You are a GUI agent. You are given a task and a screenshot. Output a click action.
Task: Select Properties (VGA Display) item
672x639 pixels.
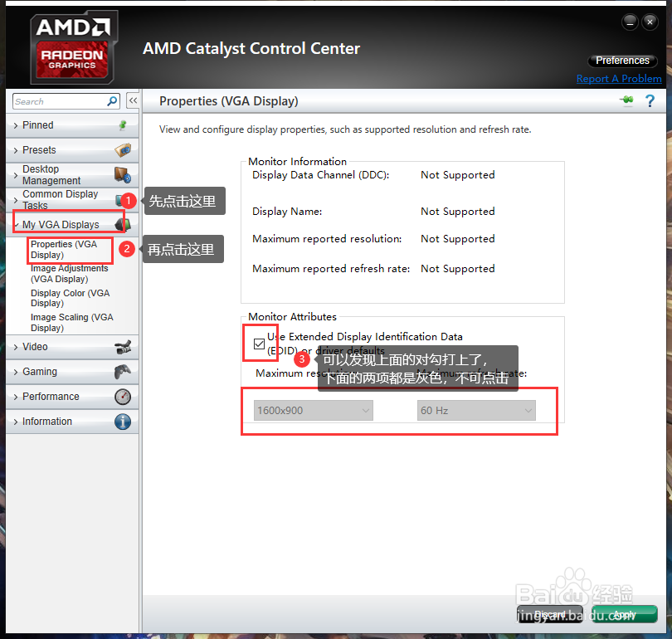point(64,250)
